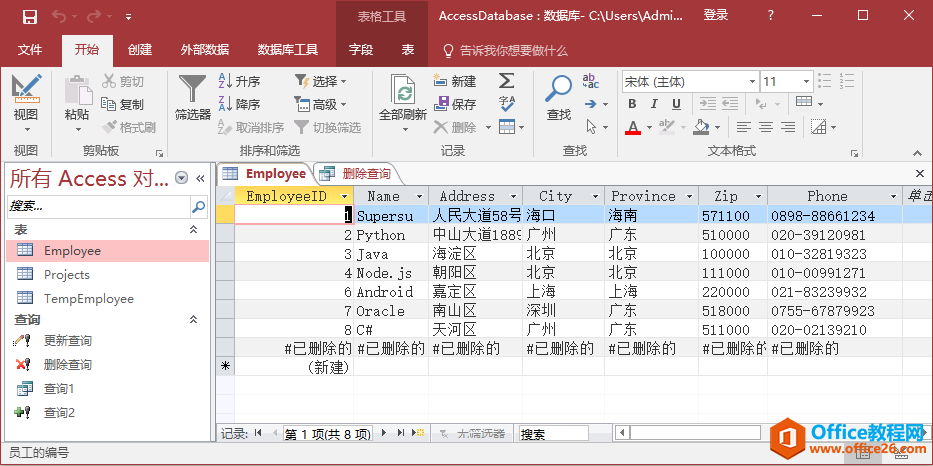Close the Employee document with X
The width and height of the screenshot is (933, 466).
pos(920,174)
